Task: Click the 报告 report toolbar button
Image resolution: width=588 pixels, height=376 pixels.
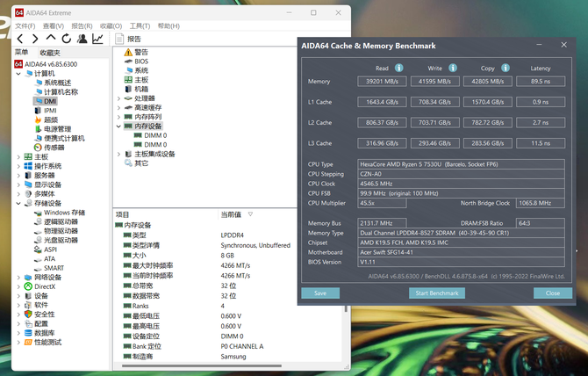Action: coord(128,39)
